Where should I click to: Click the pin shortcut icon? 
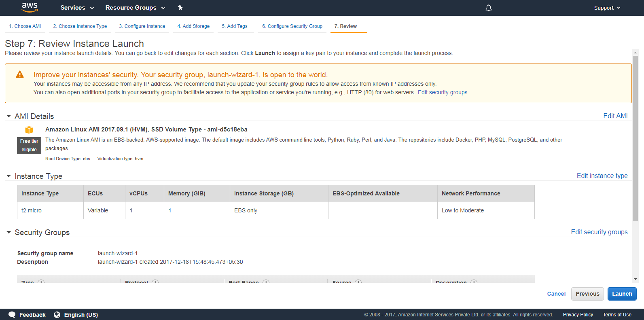[x=180, y=8]
